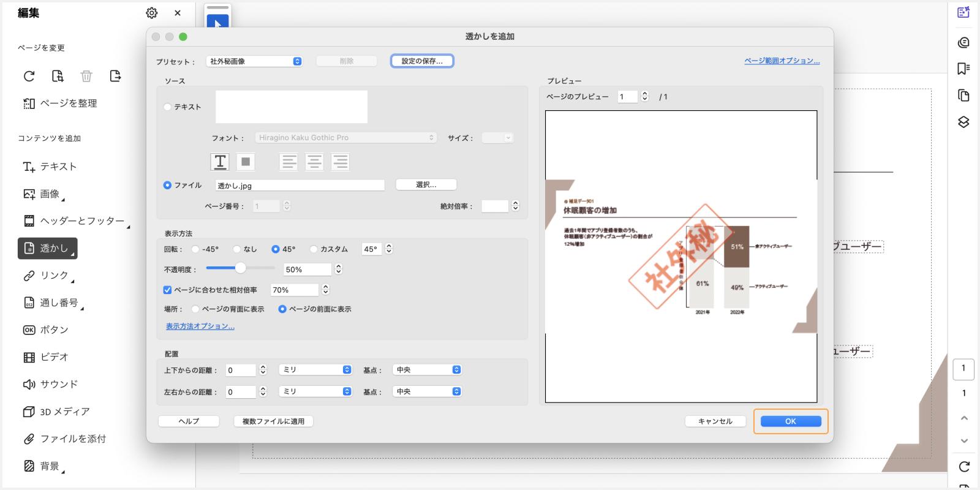Open the bookmarks panel in right sidebar
The image size is (980, 490).
pyautogui.click(x=963, y=68)
